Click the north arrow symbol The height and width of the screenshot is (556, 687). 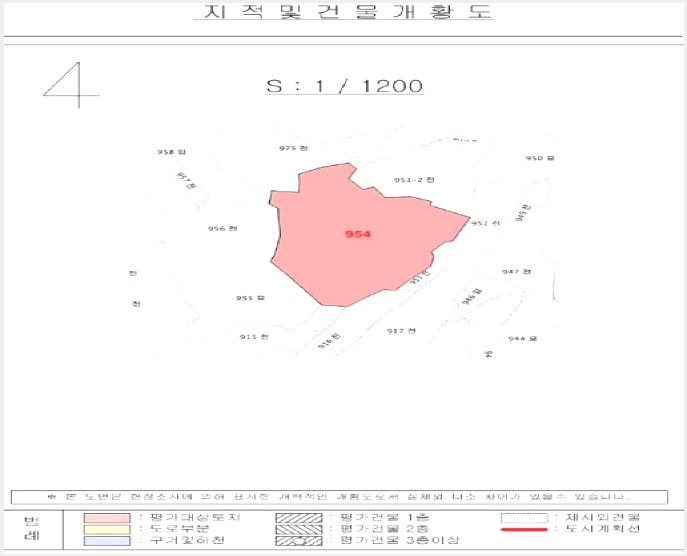(x=71, y=85)
